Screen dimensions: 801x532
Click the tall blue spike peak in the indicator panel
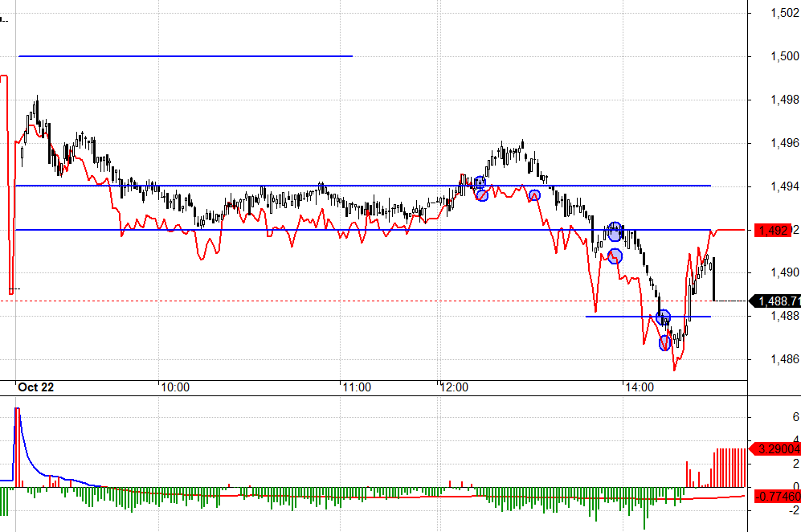point(17,410)
